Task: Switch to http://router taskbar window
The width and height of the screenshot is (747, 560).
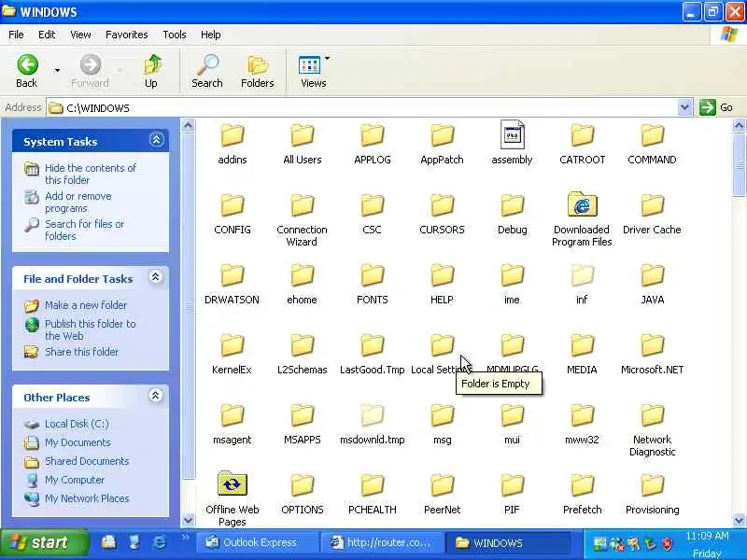Action: point(381,543)
